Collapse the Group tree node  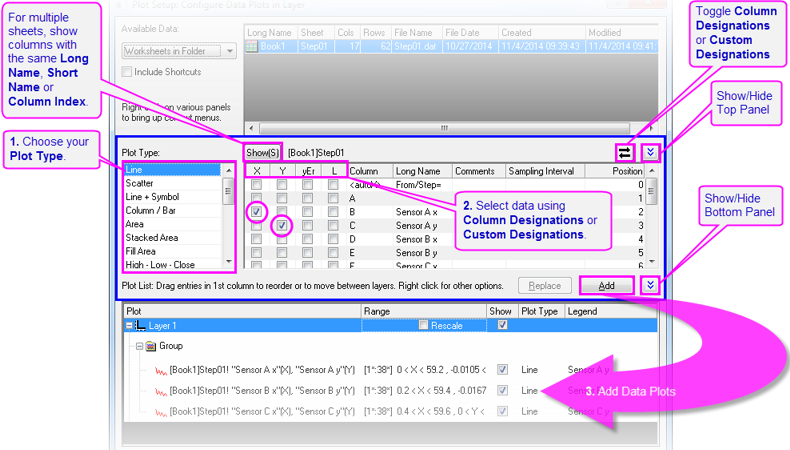click(x=138, y=346)
